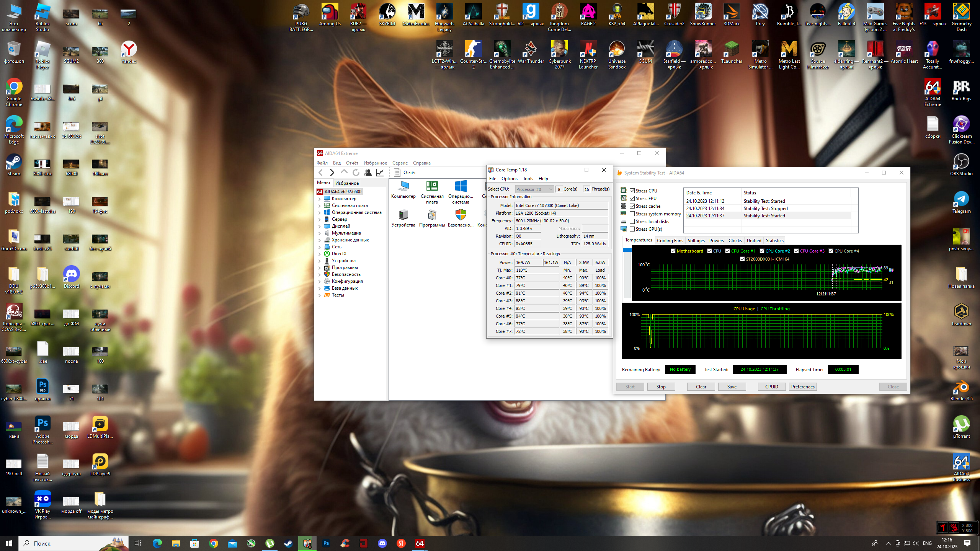The height and width of the screenshot is (551, 980).
Task: Click Discord icon on the taskbar
Action: point(382,543)
